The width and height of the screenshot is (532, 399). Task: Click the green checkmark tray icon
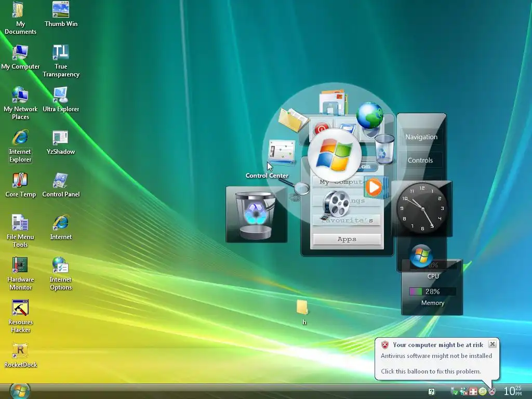pos(454,392)
